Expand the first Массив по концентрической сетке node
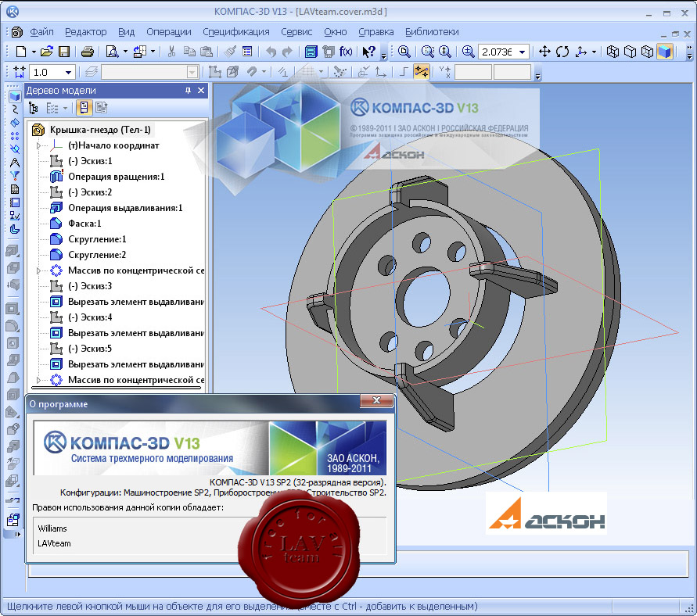 pyautogui.click(x=38, y=270)
